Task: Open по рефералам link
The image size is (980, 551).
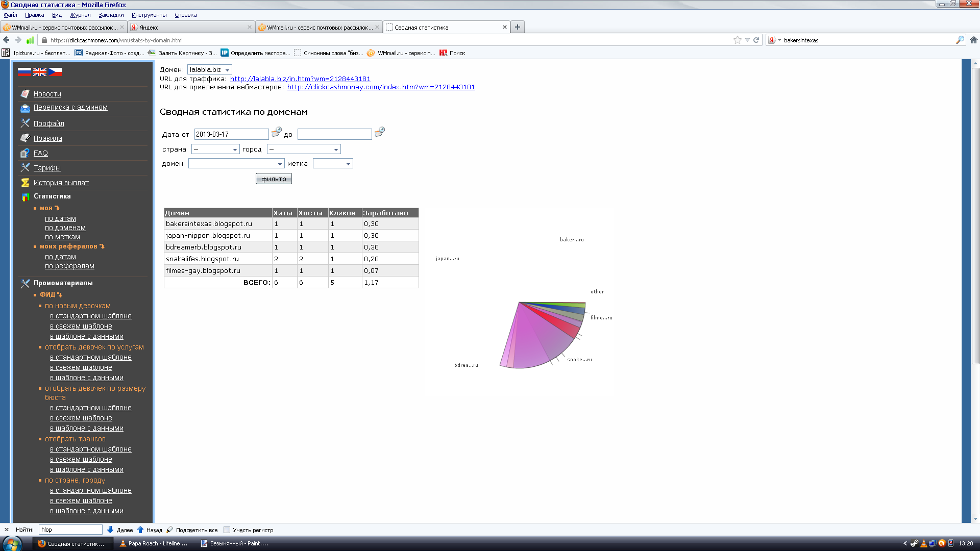Action: [69, 266]
